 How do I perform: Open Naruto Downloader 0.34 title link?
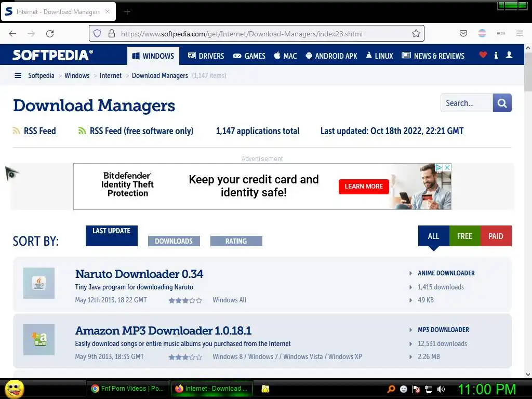139,274
